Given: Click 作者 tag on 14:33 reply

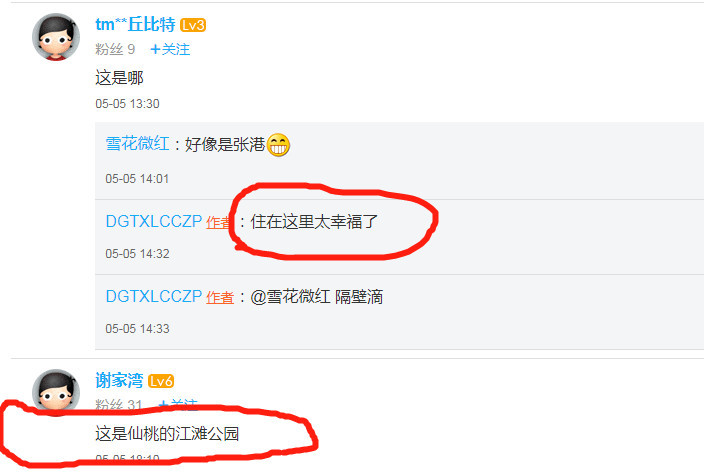Looking at the screenshot, I should click(x=220, y=297).
